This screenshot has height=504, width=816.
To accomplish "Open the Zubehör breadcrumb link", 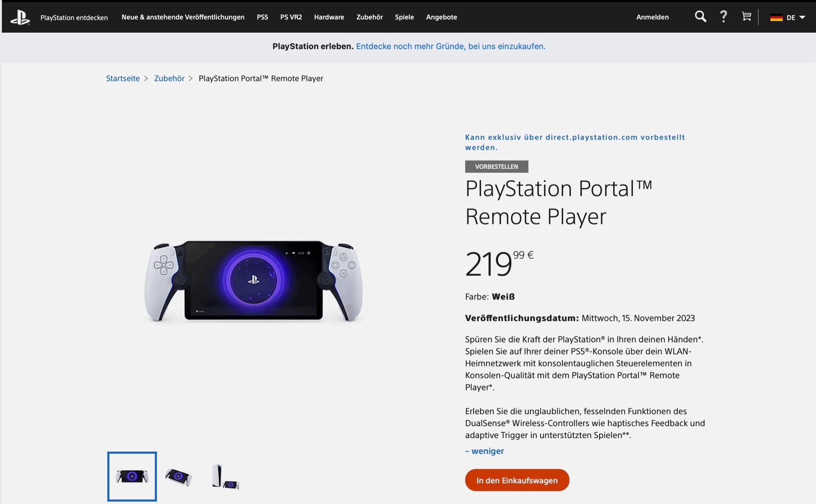I will tap(169, 79).
